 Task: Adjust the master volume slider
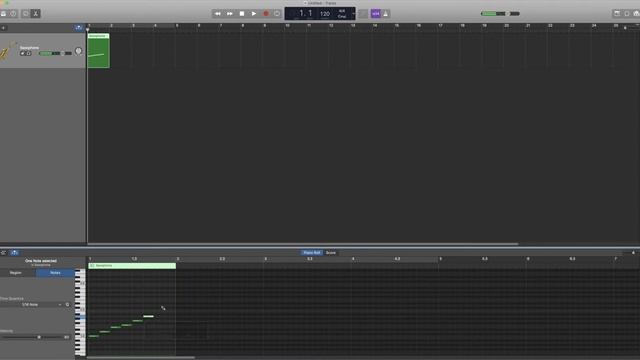pyautogui.click(x=500, y=13)
